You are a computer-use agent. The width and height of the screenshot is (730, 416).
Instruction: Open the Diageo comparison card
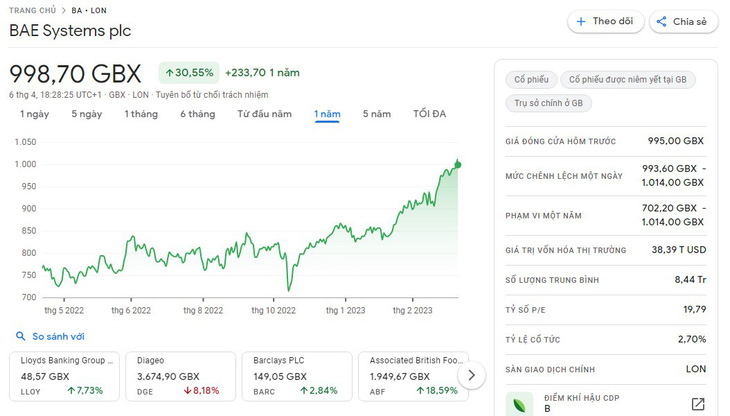[x=181, y=376]
